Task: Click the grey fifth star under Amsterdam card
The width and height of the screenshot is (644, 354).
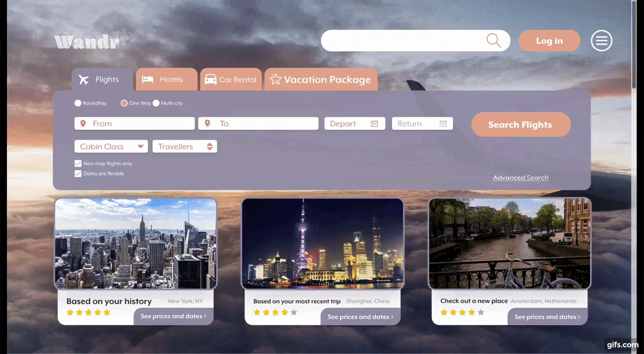Action: tap(481, 312)
